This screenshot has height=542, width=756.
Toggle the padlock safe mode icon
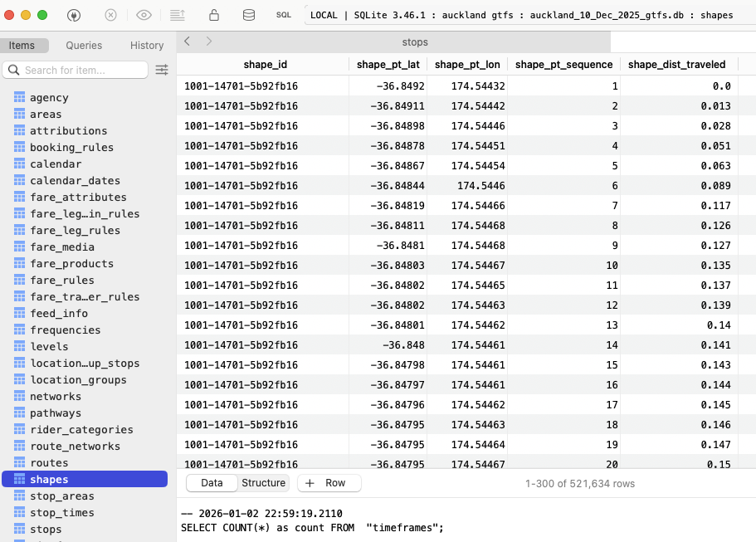(214, 15)
